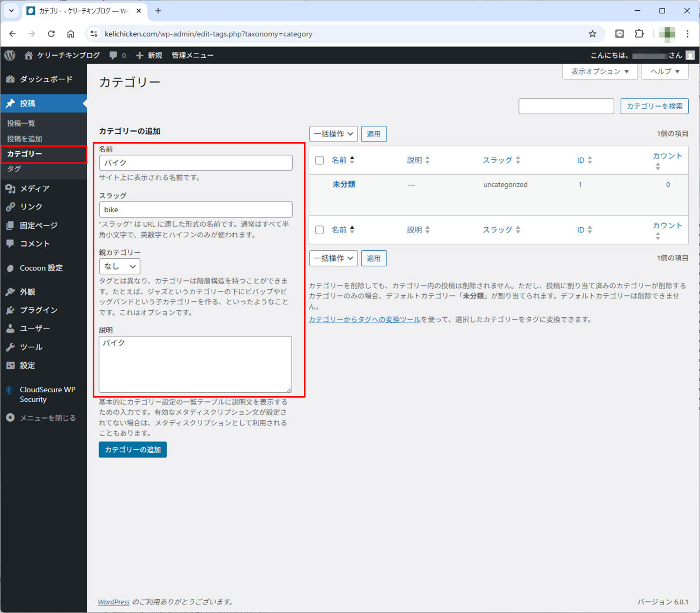Open 管理メニュー in admin bar
Image resolution: width=700 pixels, height=613 pixels.
click(x=192, y=55)
